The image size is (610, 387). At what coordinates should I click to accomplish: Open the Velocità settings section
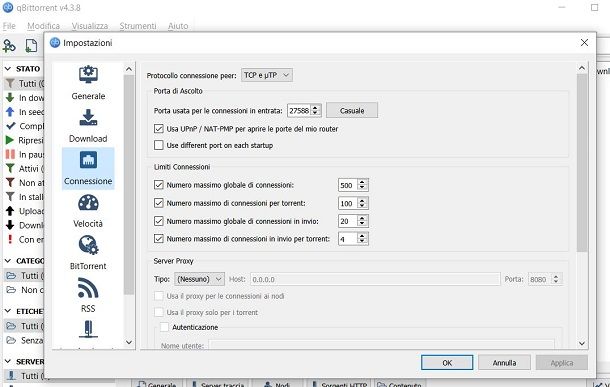[x=88, y=210]
